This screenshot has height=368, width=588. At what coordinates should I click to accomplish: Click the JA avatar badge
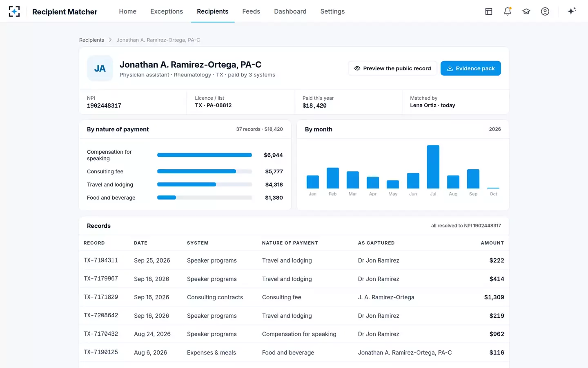(100, 68)
